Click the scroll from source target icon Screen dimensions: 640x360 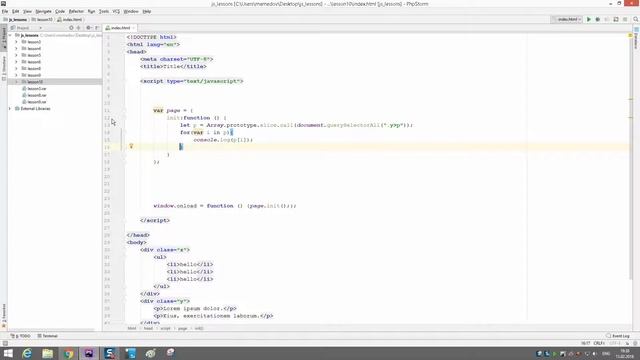point(71,28)
